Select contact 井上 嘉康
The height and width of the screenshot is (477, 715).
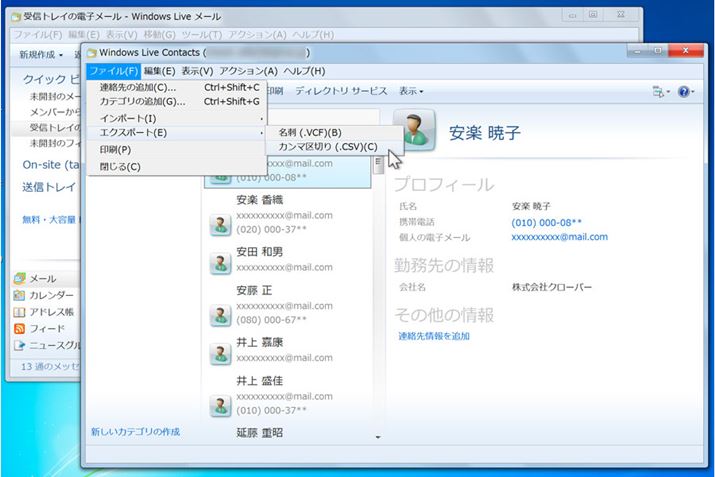coord(288,350)
